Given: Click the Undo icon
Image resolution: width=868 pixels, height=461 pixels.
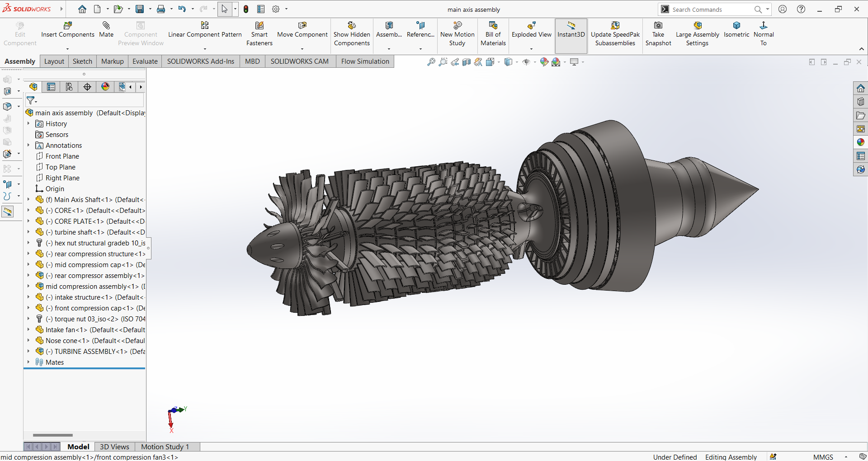Looking at the screenshot, I should tap(182, 9).
